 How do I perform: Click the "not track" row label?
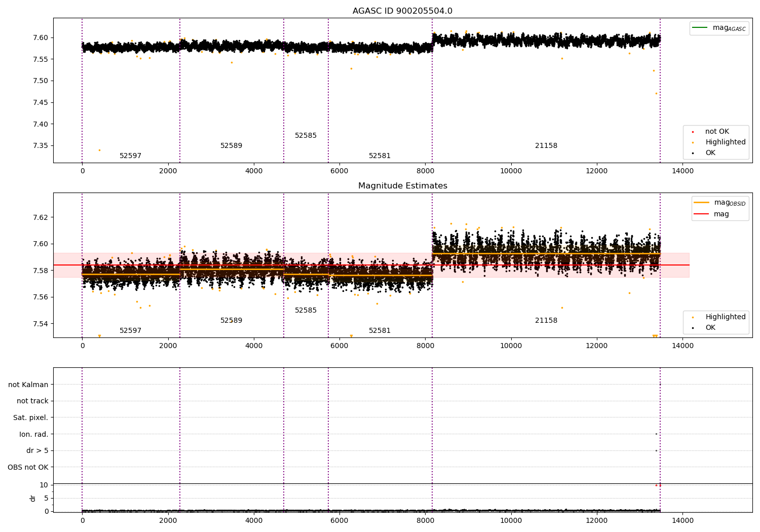coord(32,401)
